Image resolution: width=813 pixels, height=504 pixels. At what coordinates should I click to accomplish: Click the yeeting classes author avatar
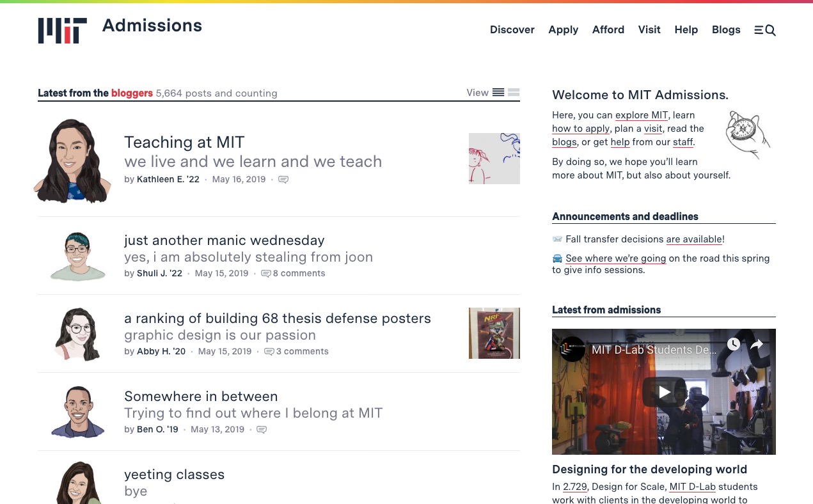click(78, 482)
